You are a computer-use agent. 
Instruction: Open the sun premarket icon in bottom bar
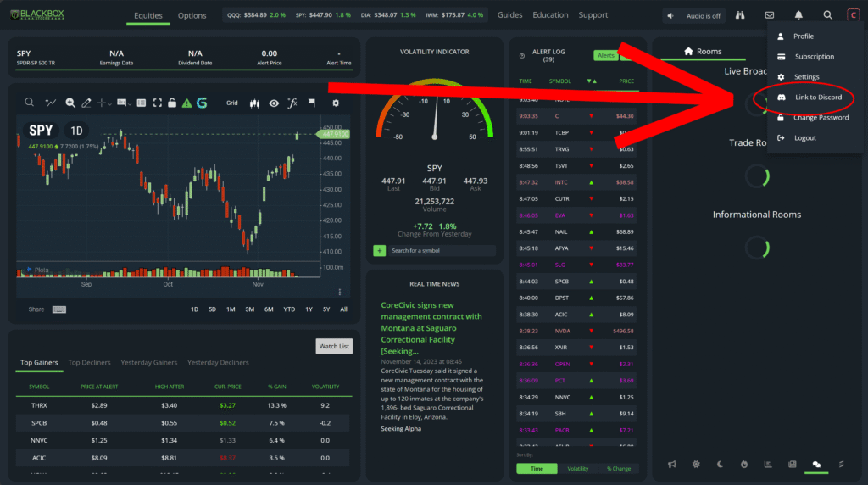pos(696,465)
